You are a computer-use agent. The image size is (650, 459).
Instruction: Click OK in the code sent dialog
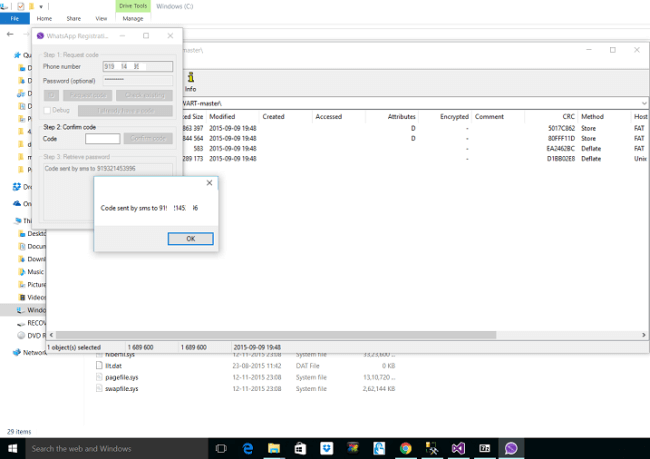click(x=190, y=238)
